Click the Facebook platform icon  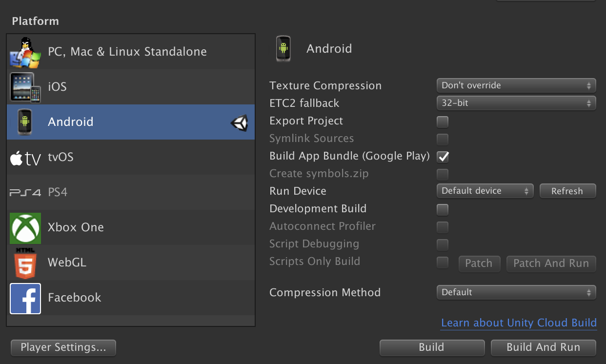(25, 298)
